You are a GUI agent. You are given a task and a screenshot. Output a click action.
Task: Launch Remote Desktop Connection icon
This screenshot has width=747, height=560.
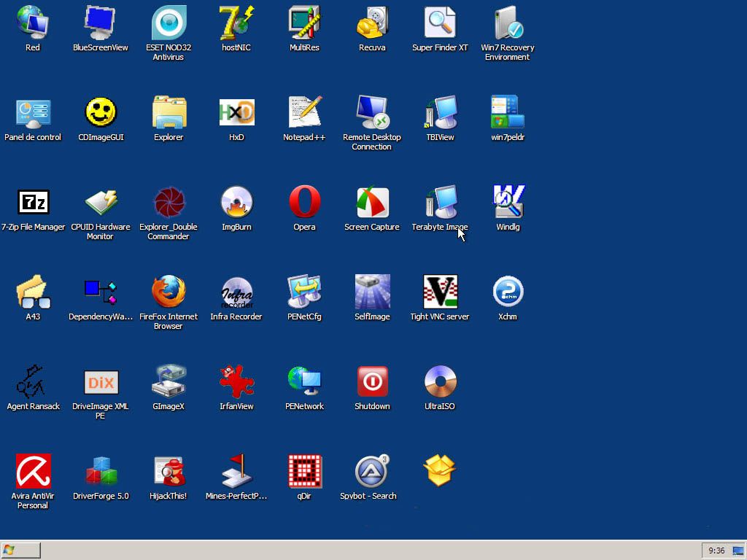coord(372,113)
